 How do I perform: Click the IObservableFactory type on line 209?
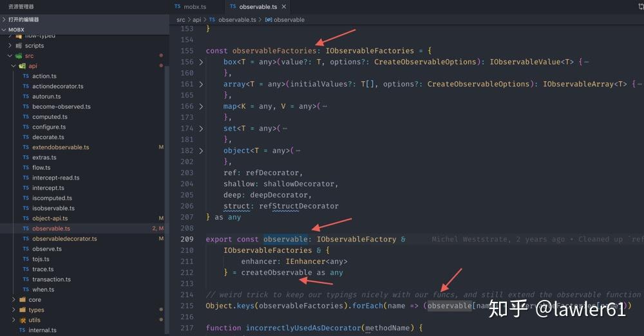pyautogui.click(x=357, y=239)
